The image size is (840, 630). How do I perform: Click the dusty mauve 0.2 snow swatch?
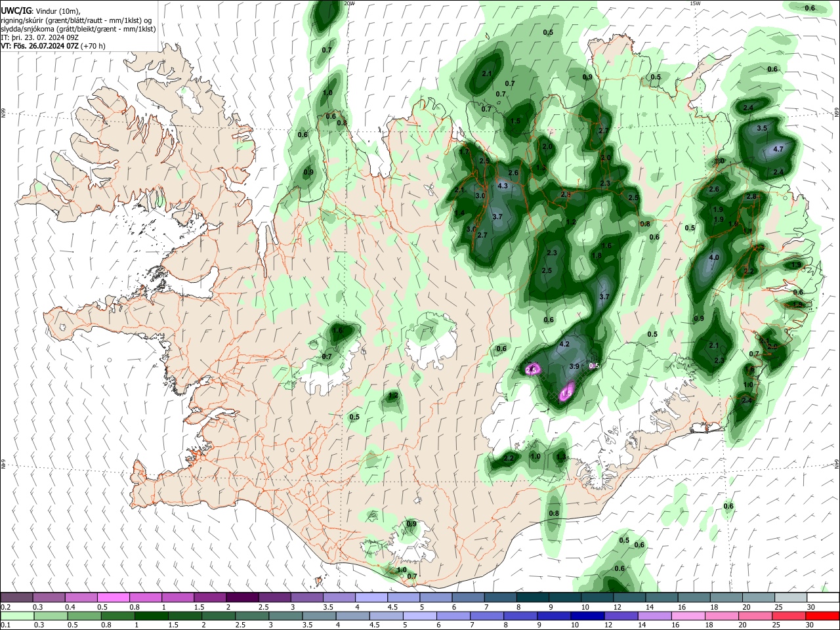[16, 598]
